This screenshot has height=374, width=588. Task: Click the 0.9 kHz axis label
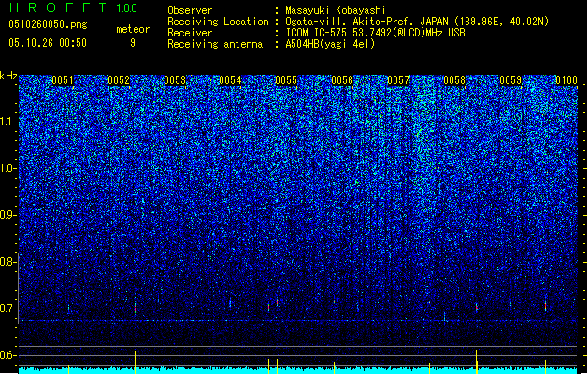pyautogui.click(x=8, y=215)
